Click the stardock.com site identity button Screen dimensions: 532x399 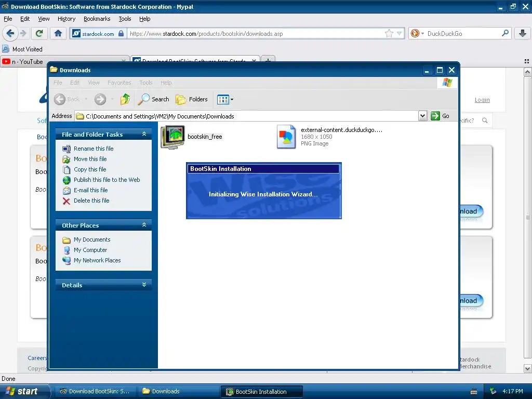[x=98, y=33]
